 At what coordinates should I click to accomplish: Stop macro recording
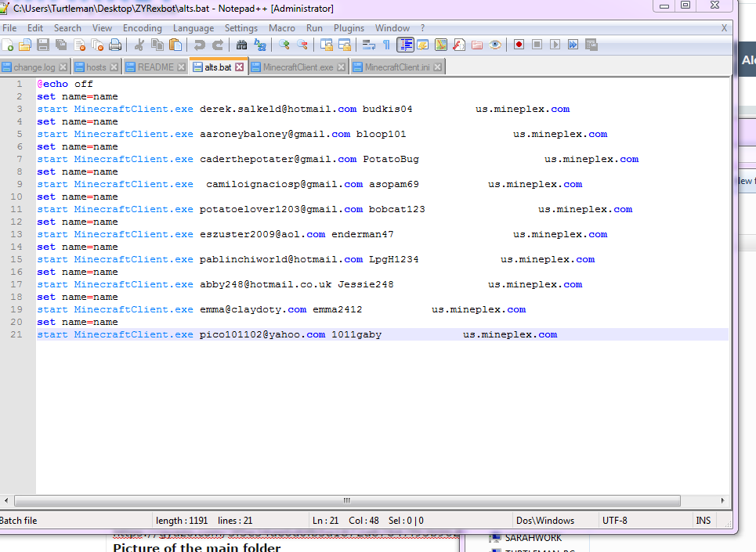(x=537, y=45)
